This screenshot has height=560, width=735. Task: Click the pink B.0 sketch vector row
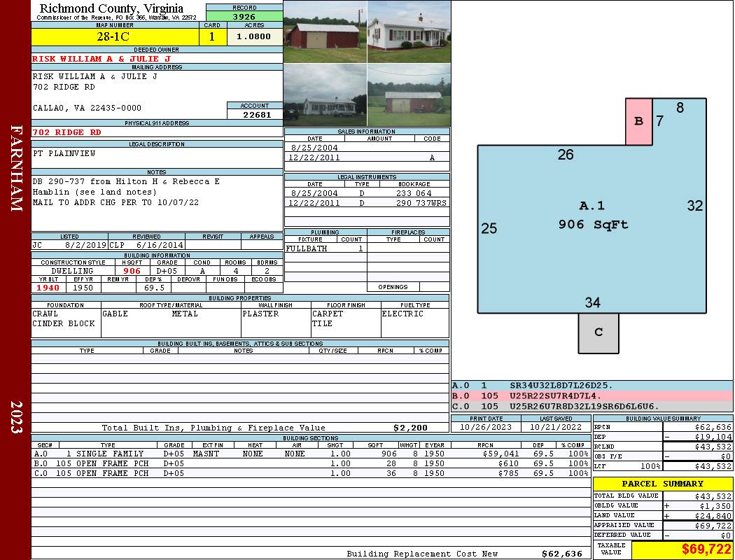(x=591, y=396)
